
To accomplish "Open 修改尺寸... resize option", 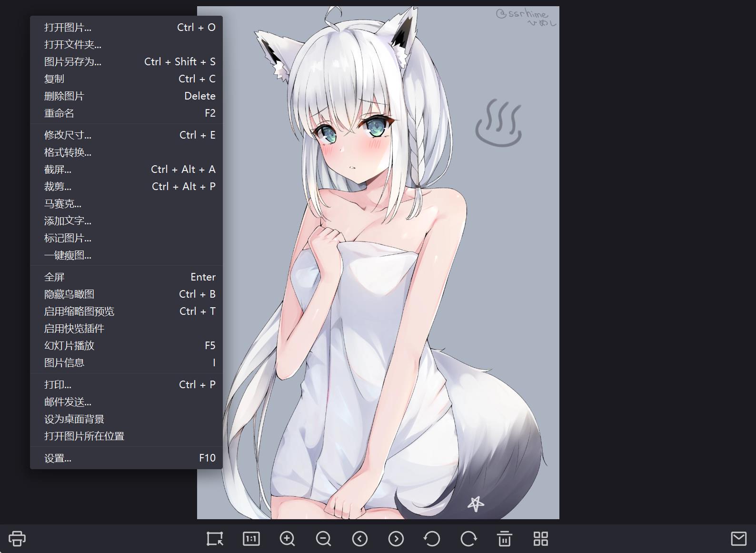I will pos(126,135).
